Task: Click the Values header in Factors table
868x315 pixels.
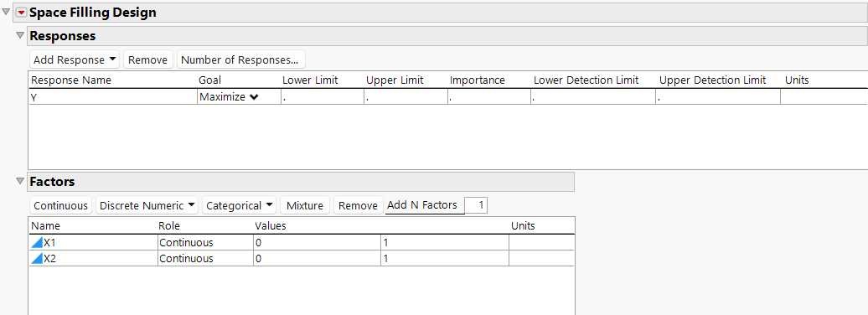Action: point(270,226)
